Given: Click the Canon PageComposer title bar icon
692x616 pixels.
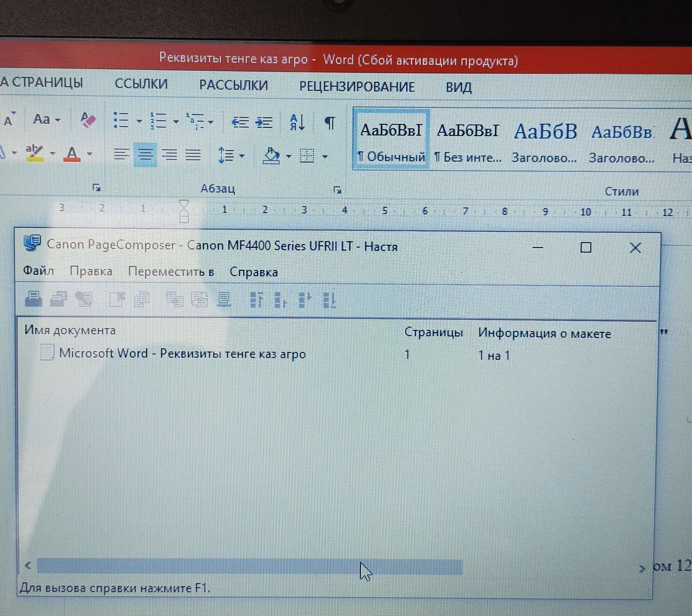Looking at the screenshot, I should point(33,242).
